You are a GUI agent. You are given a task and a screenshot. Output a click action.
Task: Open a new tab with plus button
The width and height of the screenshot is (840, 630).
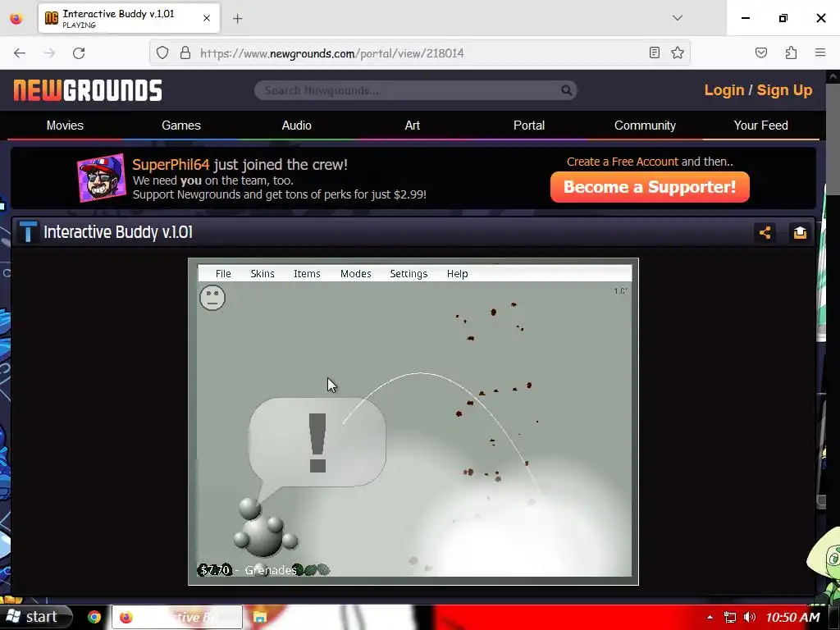click(x=237, y=19)
